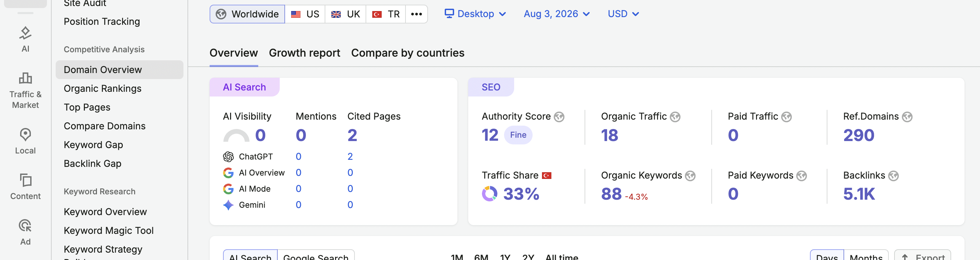Screen dimensions: 980x260
Task: Select the Worldwide database toggle
Action: click(247, 14)
